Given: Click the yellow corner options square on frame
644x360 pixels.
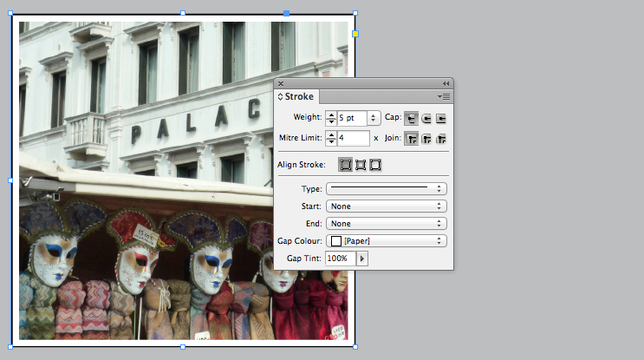Looking at the screenshot, I should point(355,34).
